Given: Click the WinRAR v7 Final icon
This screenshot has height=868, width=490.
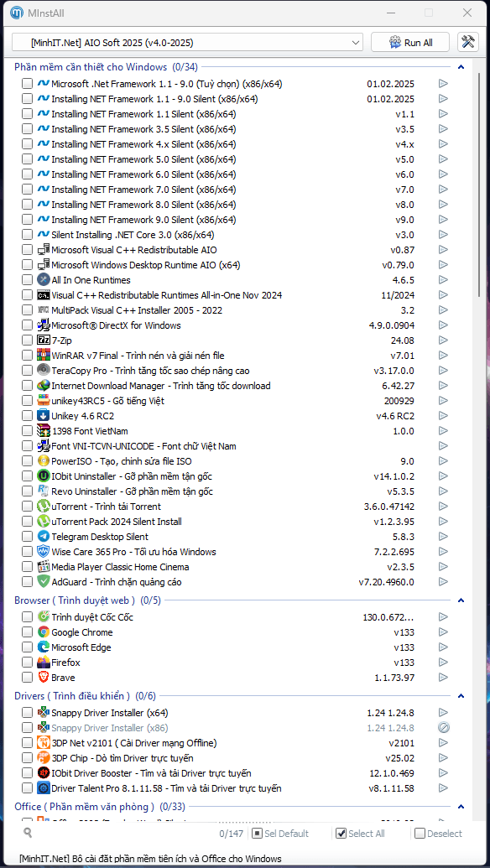Looking at the screenshot, I should coord(44,356).
